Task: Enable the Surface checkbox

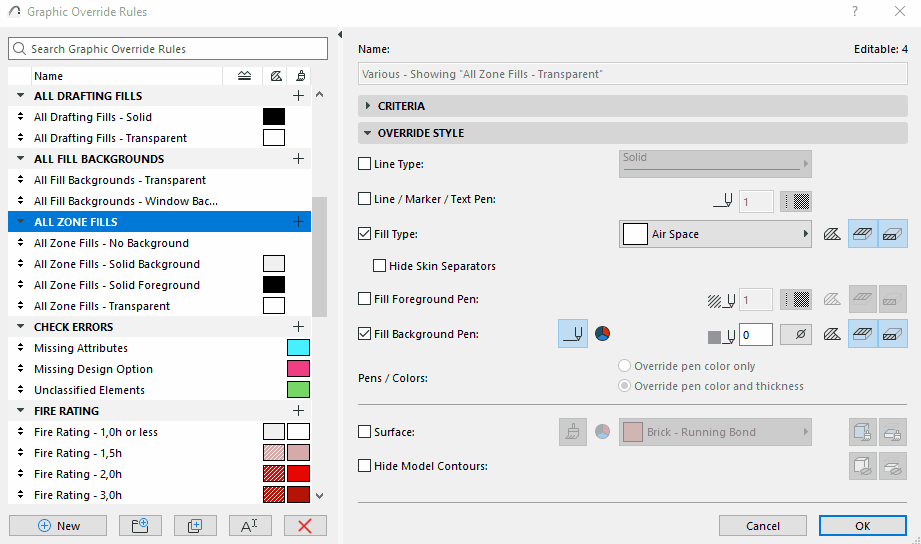Action: coord(364,432)
